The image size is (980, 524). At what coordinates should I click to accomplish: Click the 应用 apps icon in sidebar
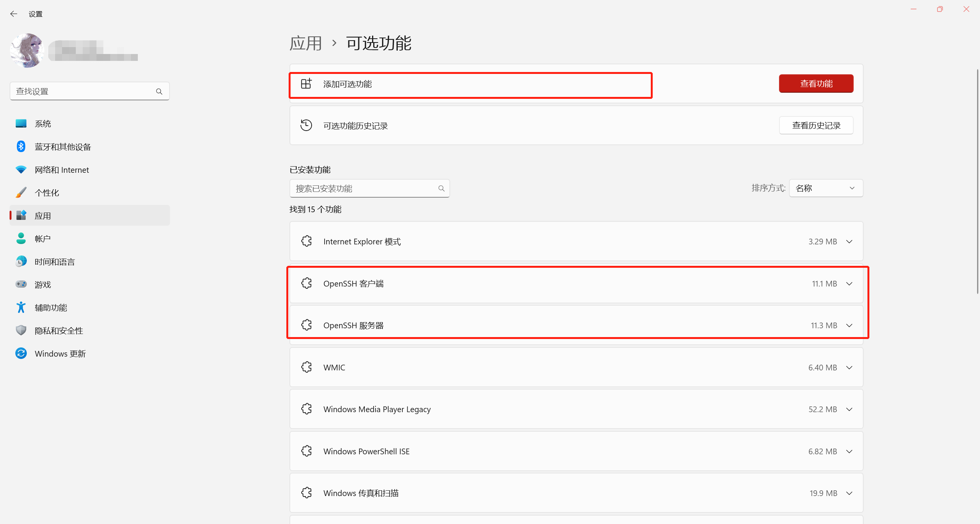(21, 215)
